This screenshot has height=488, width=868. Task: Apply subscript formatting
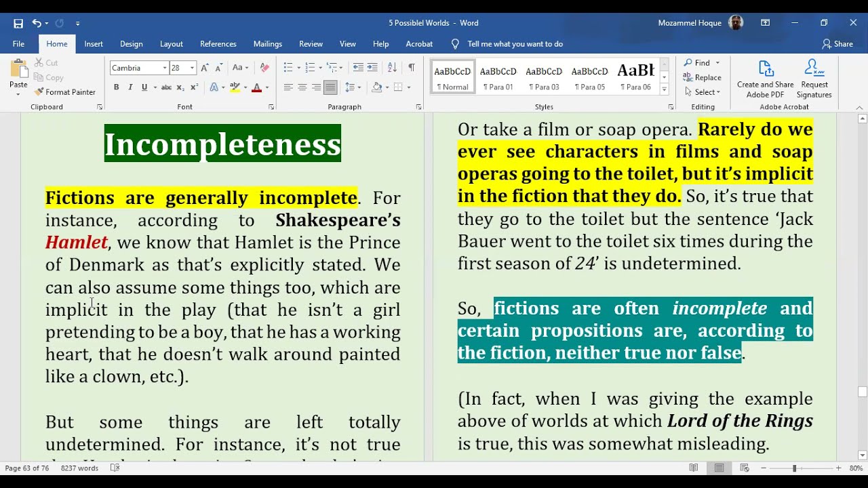(180, 87)
